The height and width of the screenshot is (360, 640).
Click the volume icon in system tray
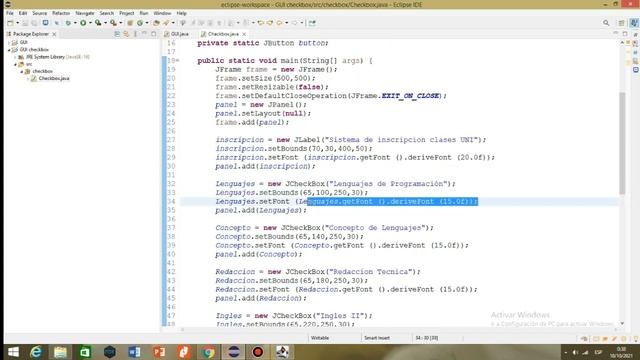coord(575,352)
